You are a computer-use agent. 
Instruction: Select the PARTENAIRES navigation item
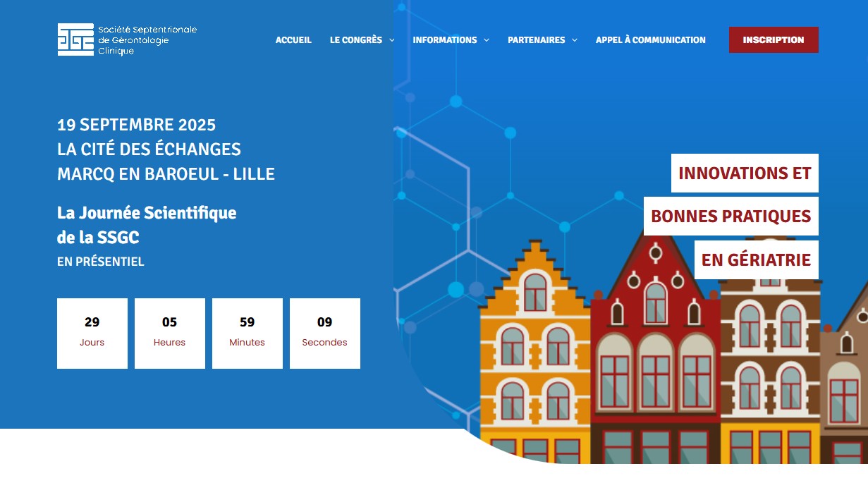click(x=537, y=40)
